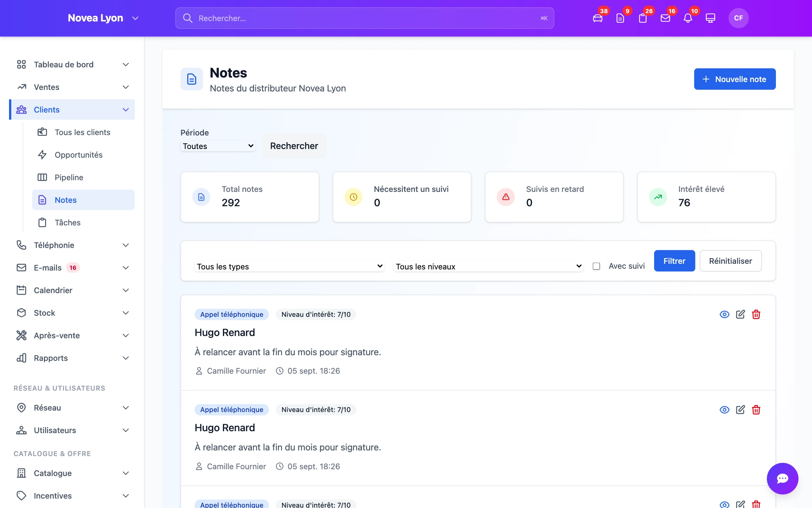Open the Novea Lyon distributor switcher
Viewport: 812px width, 508px height.
coord(103,18)
